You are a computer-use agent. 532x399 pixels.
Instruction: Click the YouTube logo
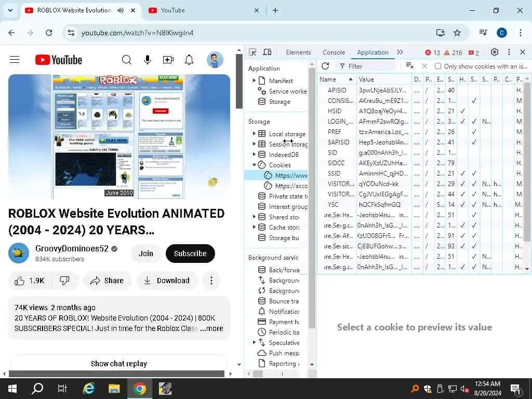(x=59, y=60)
